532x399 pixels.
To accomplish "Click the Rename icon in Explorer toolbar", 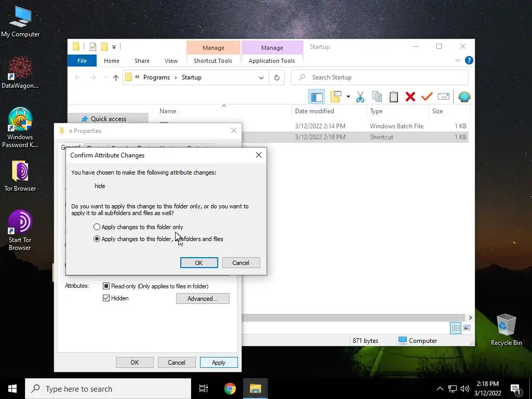I will coord(444,97).
